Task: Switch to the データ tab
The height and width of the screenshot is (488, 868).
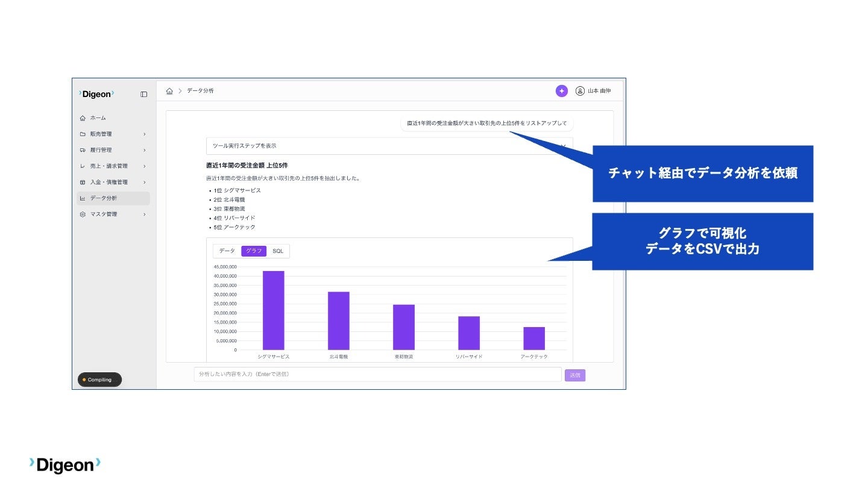Action: coord(227,251)
